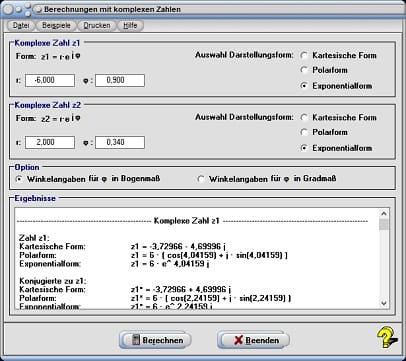Click the conjugate Kartesische result -3,72966 + 4,69996 j

click(x=181, y=289)
